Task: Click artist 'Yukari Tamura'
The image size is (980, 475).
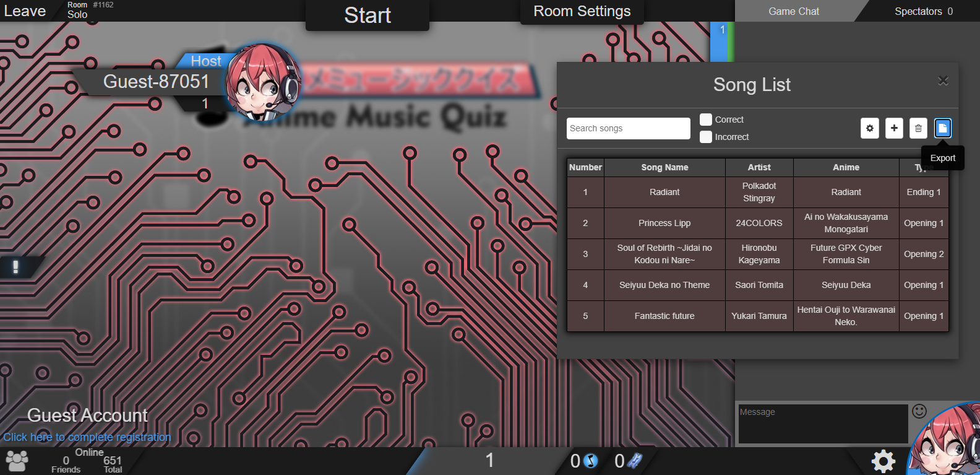Action: pos(759,316)
